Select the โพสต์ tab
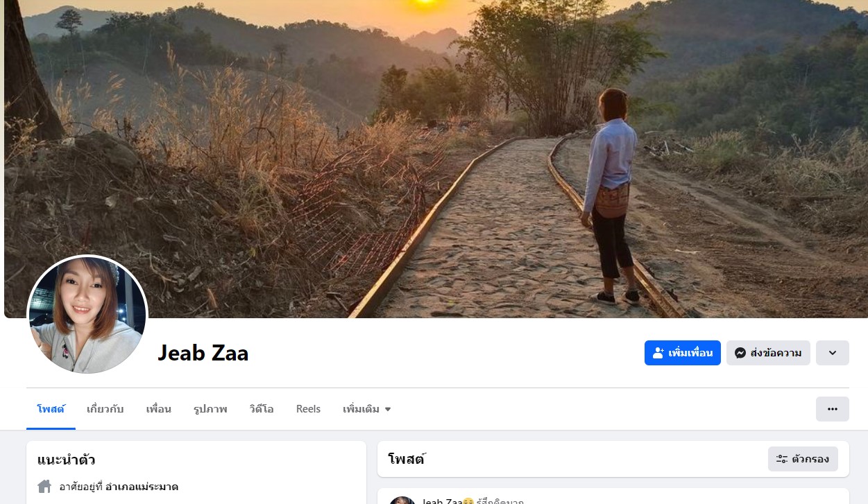This screenshot has height=504, width=868. [x=51, y=409]
